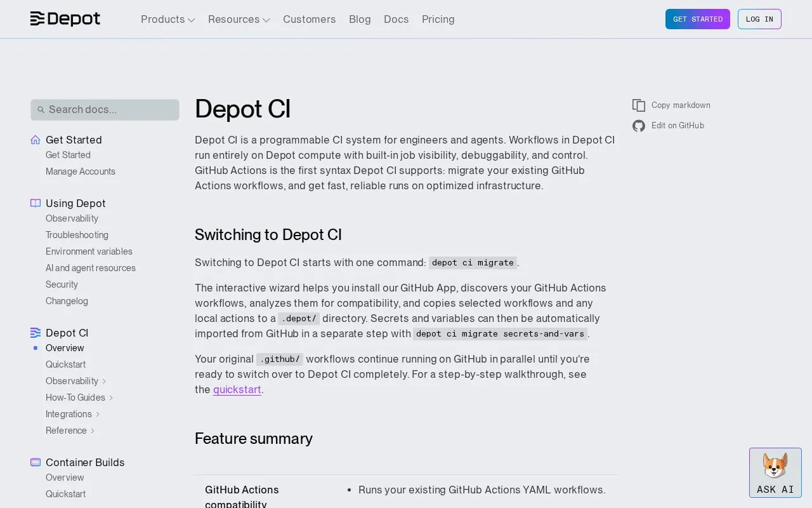This screenshot has width=812, height=508.
Task: Open AI and agent resources page
Action: pos(91,268)
